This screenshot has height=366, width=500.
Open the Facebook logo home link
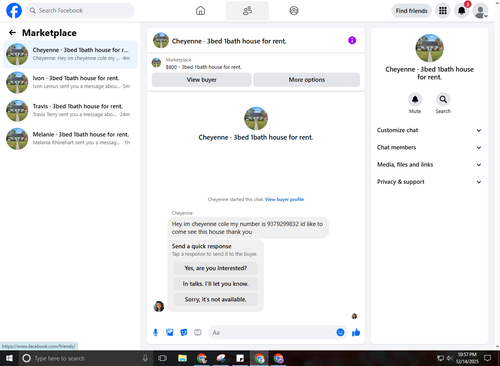pos(14,11)
